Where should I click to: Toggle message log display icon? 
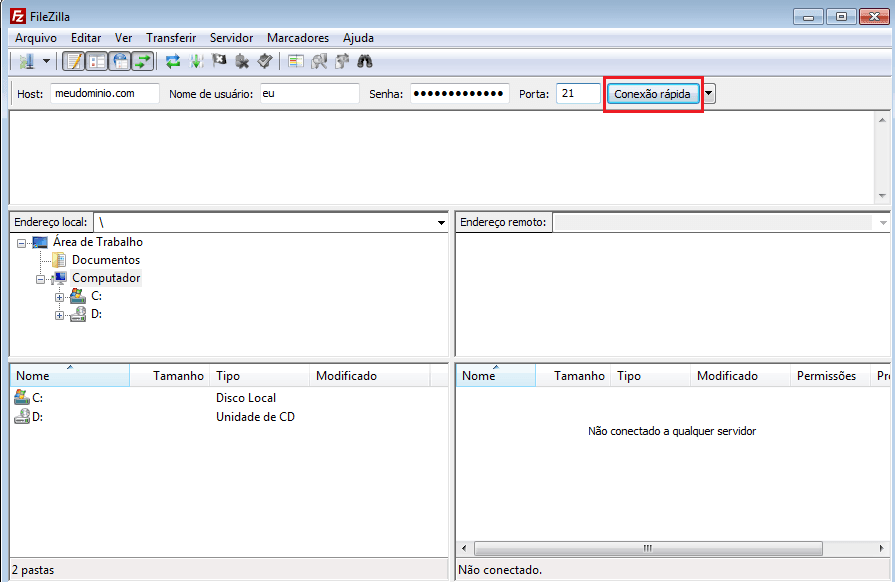[74, 61]
